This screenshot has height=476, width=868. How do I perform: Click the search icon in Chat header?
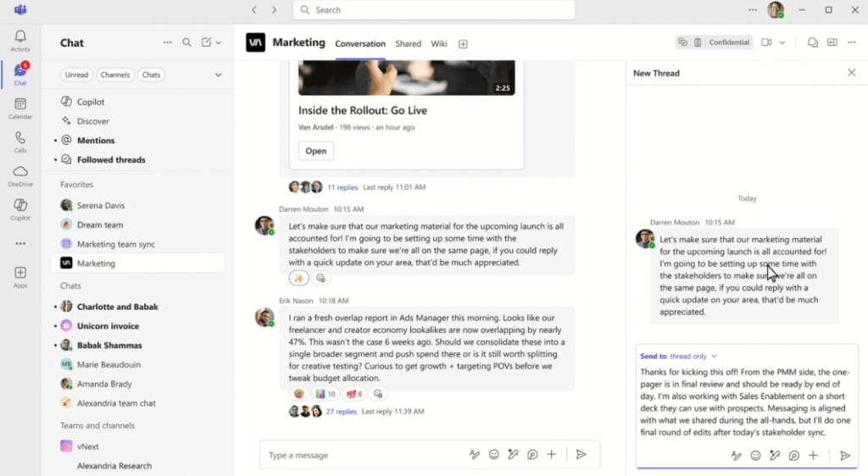(x=186, y=42)
